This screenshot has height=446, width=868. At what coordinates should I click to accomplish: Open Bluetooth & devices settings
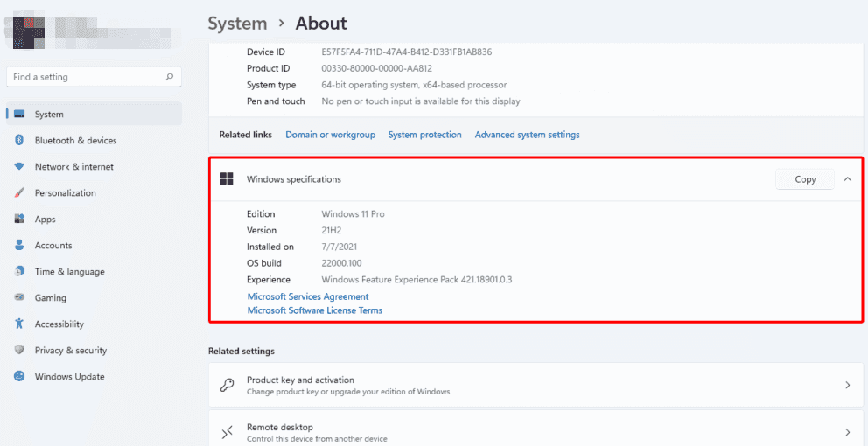[x=94, y=141]
